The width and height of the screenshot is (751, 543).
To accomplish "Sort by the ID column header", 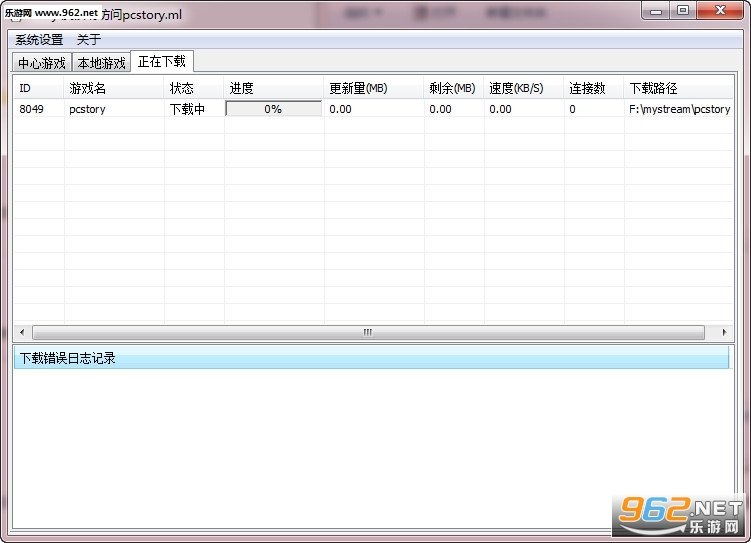I will (39, 88).
